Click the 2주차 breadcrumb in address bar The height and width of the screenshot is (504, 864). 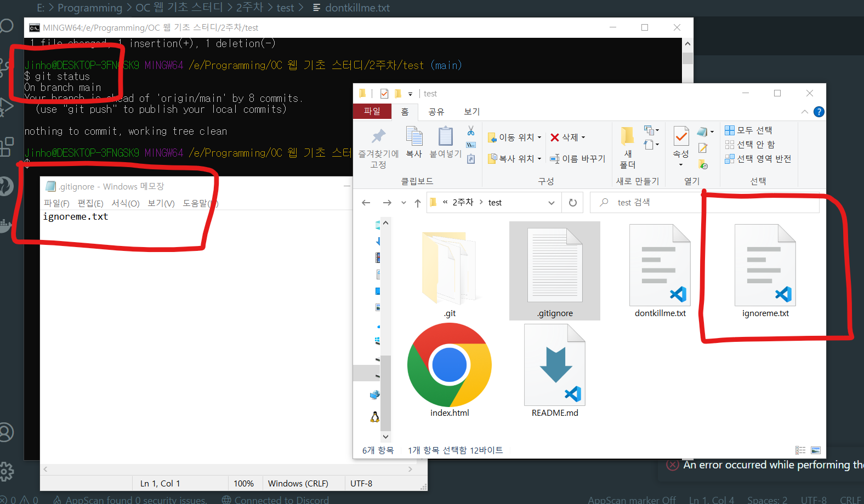click(463, 203)
